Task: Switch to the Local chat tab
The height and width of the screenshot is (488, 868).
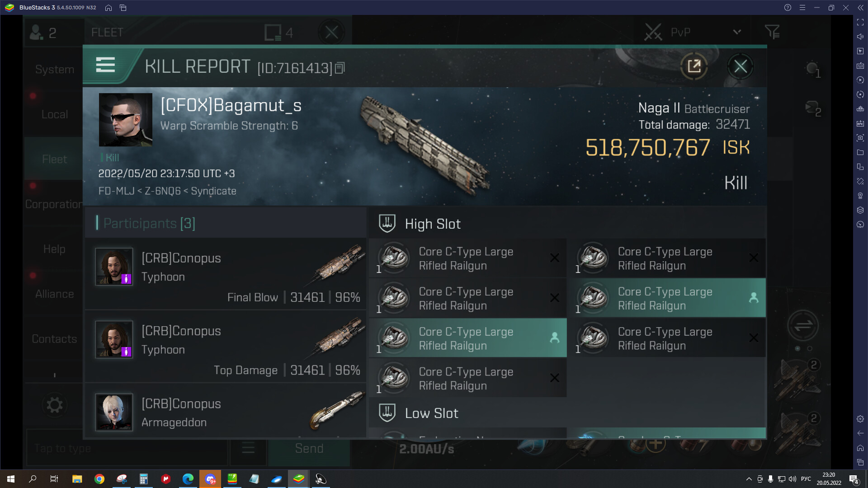Action: (x=55, y=114)
